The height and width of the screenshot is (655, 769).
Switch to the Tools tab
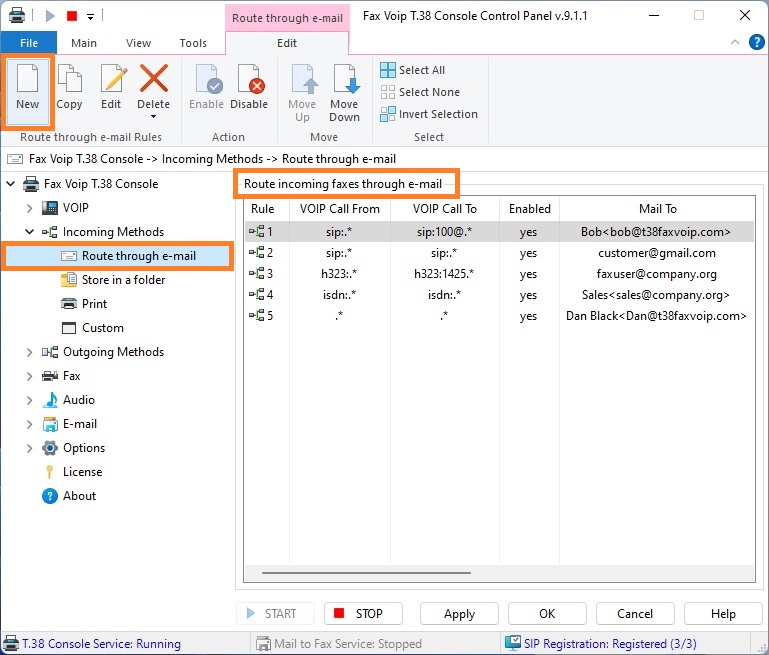coord(193,43)
